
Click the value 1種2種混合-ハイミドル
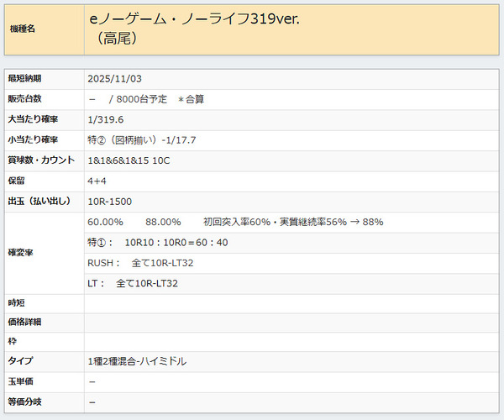pyautogui.click(x=137, y=361)
